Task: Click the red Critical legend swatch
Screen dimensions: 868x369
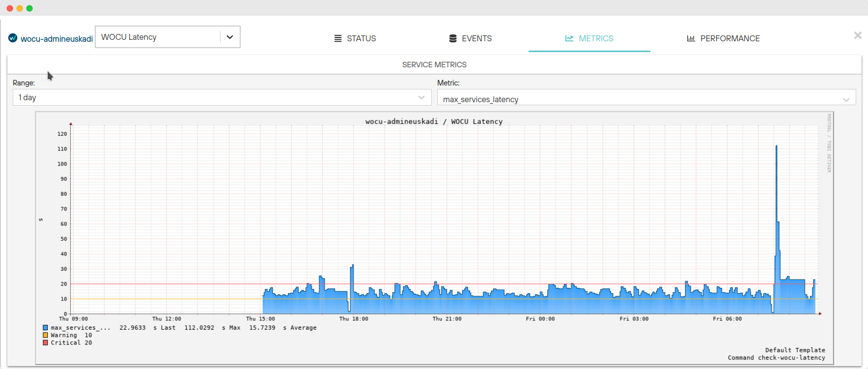Action: [45, 342]
